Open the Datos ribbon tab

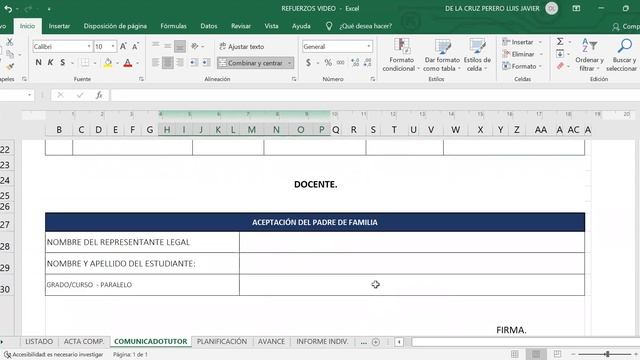(x=209, y=26)
